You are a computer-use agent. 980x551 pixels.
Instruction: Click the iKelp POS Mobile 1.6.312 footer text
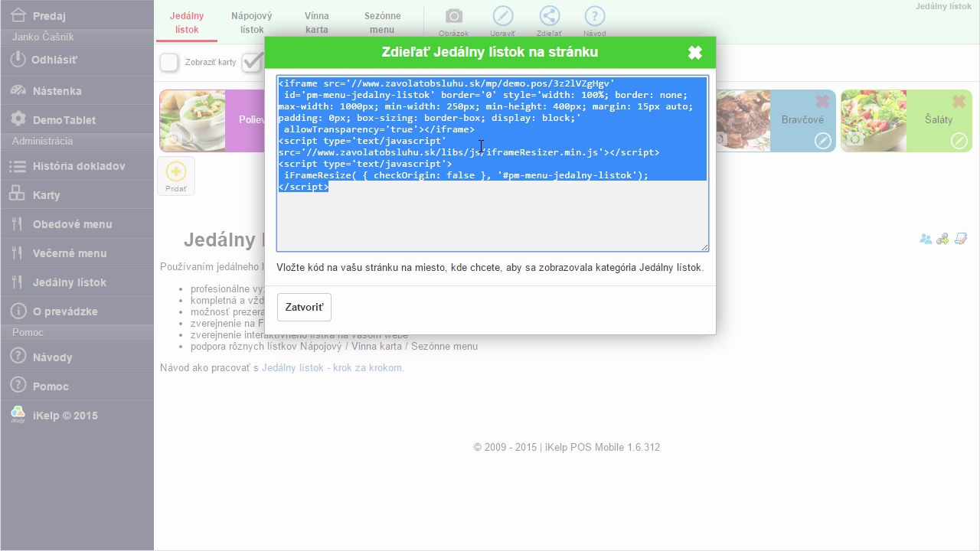pyautogui.click(x=602, y=447)
